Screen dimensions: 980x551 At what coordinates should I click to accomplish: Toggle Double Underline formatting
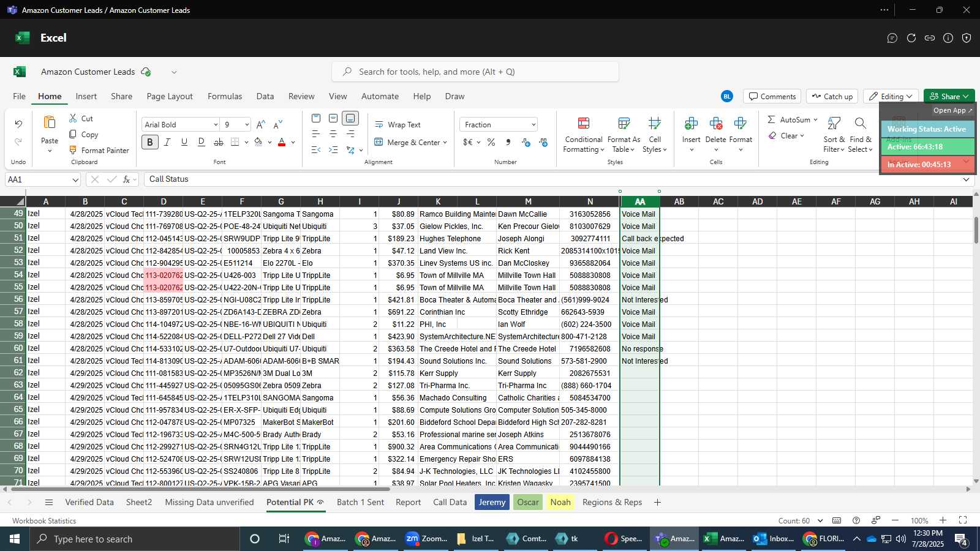pyautogui.click(x=201, y=142)
